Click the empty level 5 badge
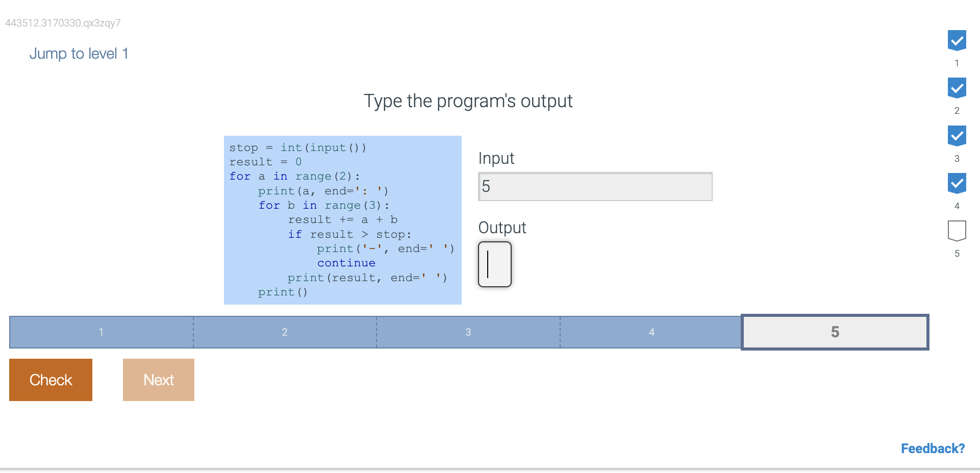980x473 pixels. click(x=957, y=231)
